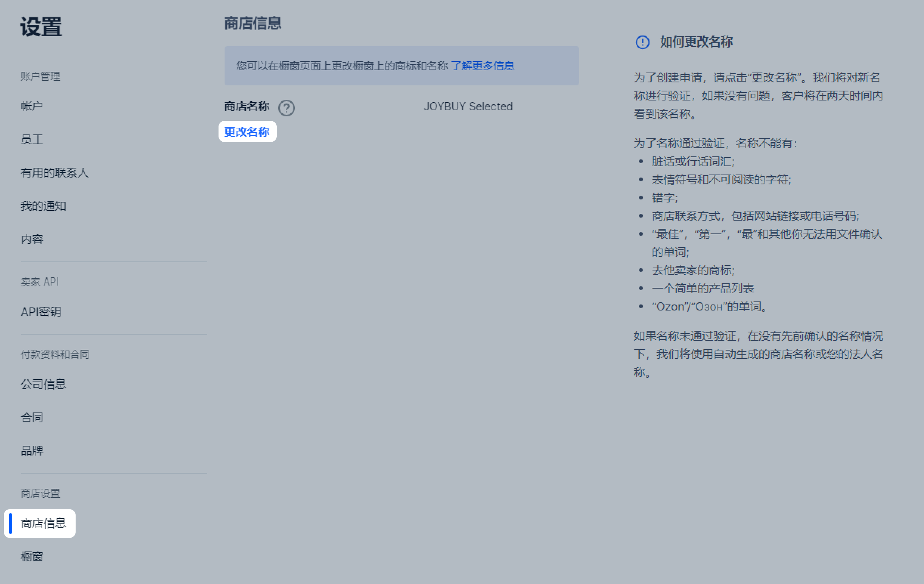
Task: Click the 去他卖家的商标 bullet
Action: pyautogui.click(x=693, y=270)
